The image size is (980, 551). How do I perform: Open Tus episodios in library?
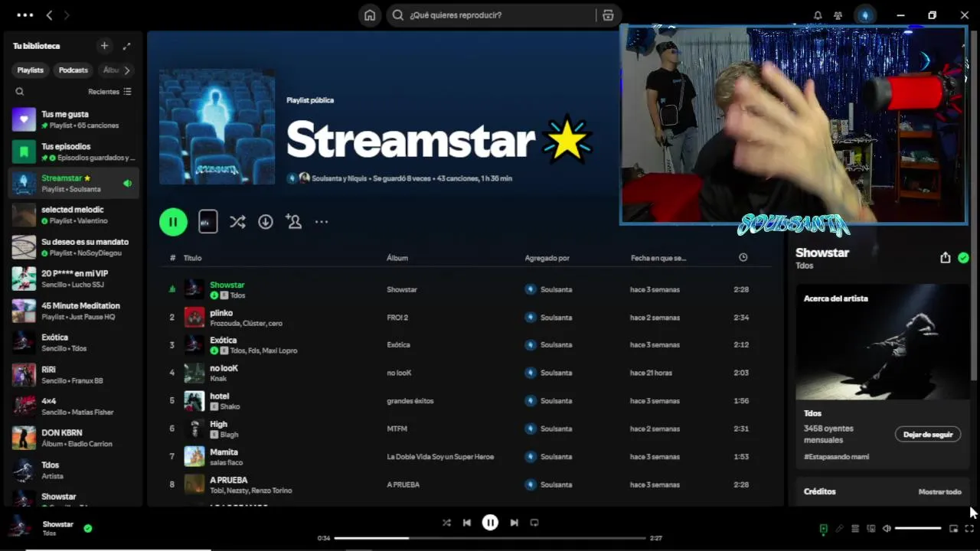73,152
